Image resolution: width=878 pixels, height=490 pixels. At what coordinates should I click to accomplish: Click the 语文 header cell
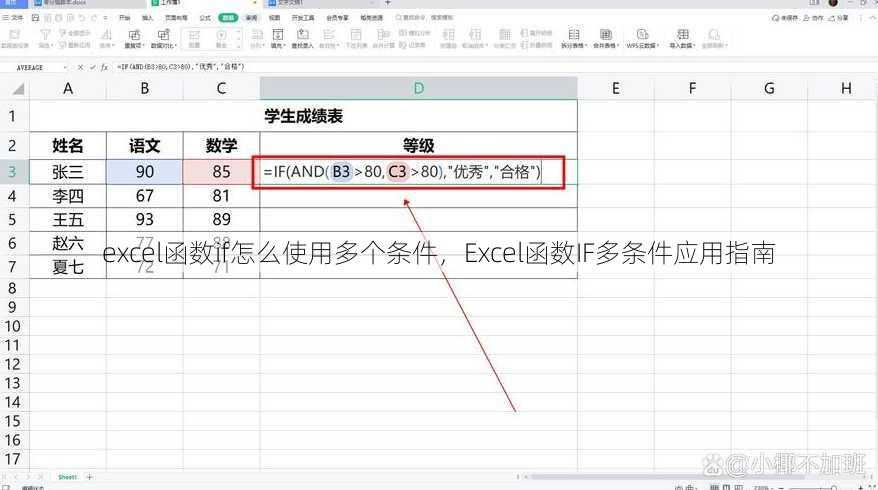(x=144, y=146)
